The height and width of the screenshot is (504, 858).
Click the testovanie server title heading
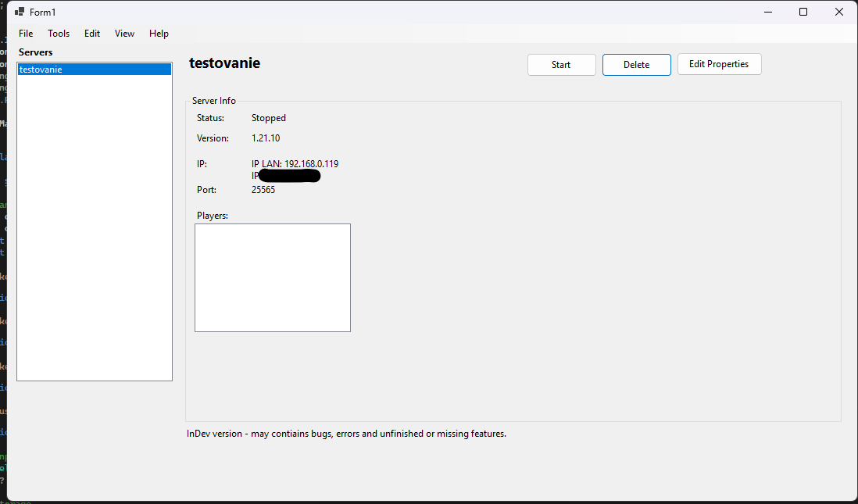[x=224, y=63]
